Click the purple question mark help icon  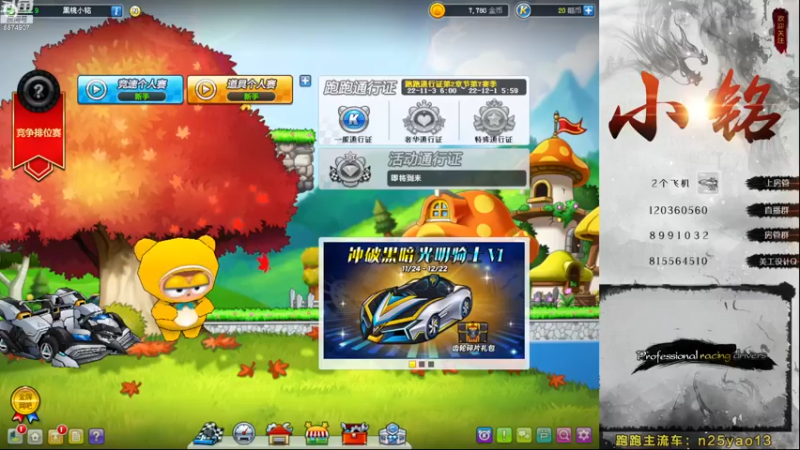pyautogui.click(x=96, y=436)
